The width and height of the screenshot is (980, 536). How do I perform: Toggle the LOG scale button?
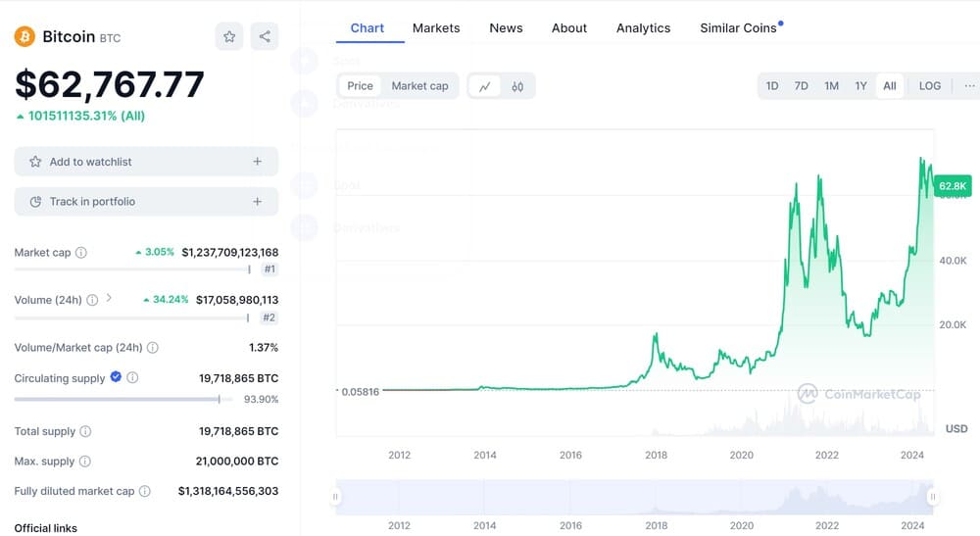coord(929,86)
